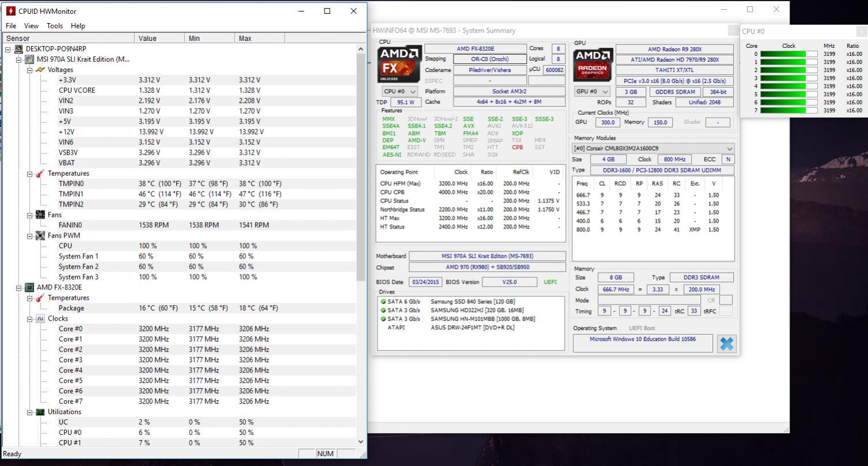
Task: Click the Min column header
Action: [x=211, y=38]
